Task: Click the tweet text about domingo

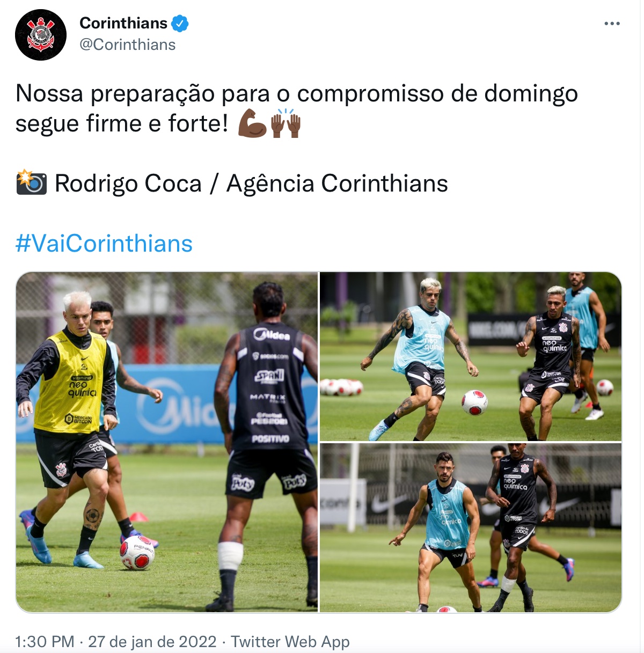Action: 297,108
